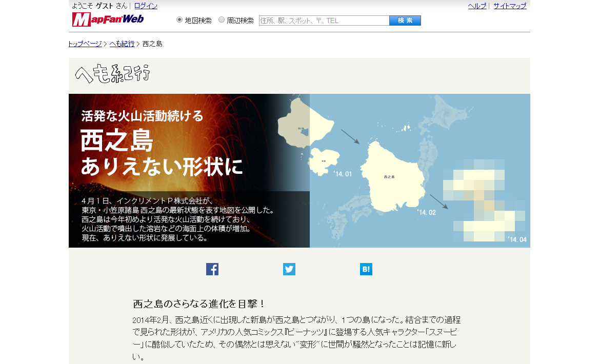Share the article on Facebook
The height and width of the screenshot is (364, 599).
212,269
